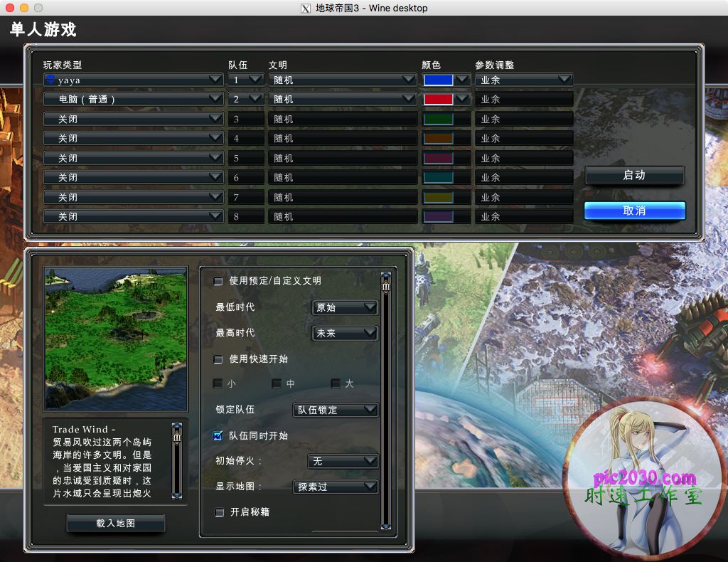Open 锁定队伍 dropdown showing 队伍锁定
The image size is (728, 562).
[x=336, y=410]
